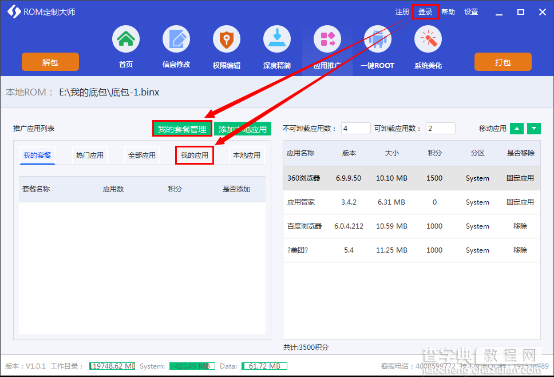
Task: Open the 首页 home icon
Action: coord(126,39)
